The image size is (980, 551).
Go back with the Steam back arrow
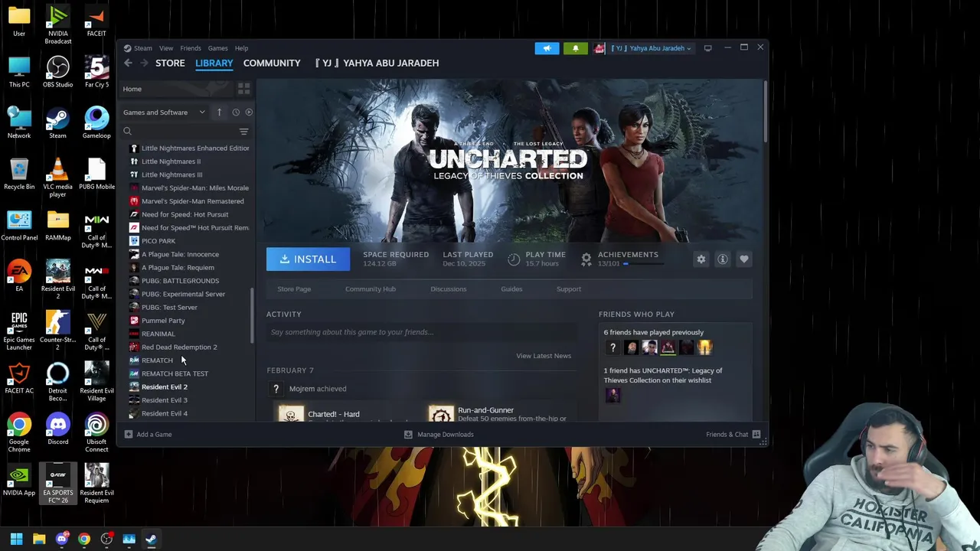click(x=128, y=63)
